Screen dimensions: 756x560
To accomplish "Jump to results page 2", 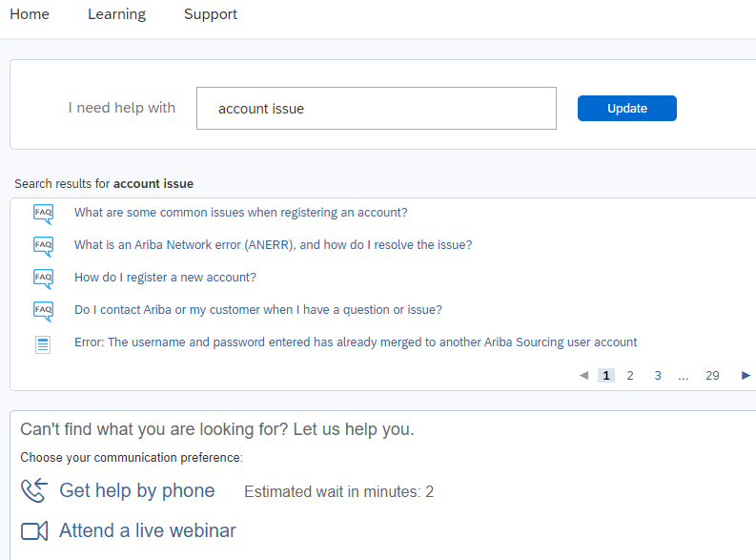I will [x=630, y=376].
